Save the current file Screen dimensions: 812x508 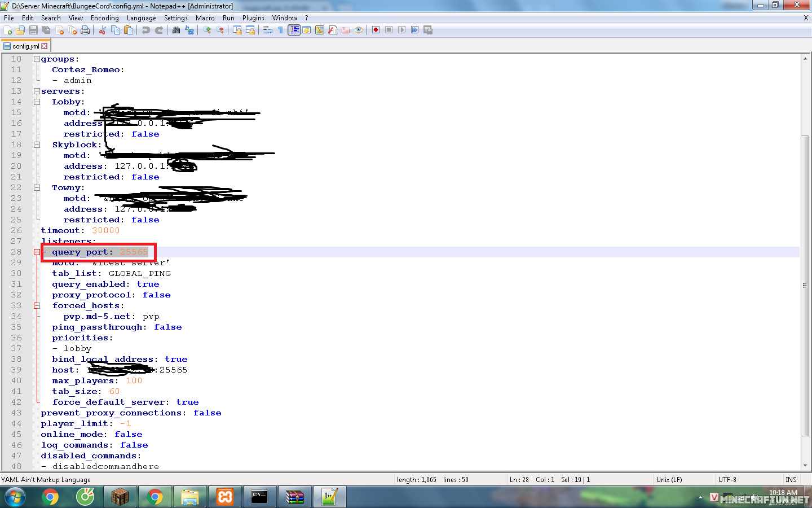(x=33, y=30)
